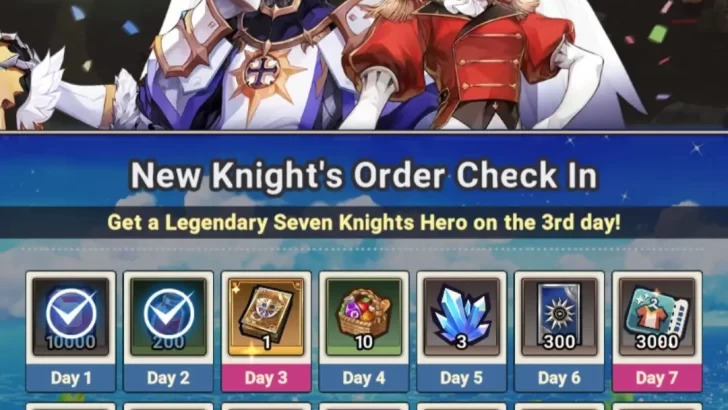Click the Day 2 checked reward icon
This screenshot has height=410, width=728.
[169, 317]
